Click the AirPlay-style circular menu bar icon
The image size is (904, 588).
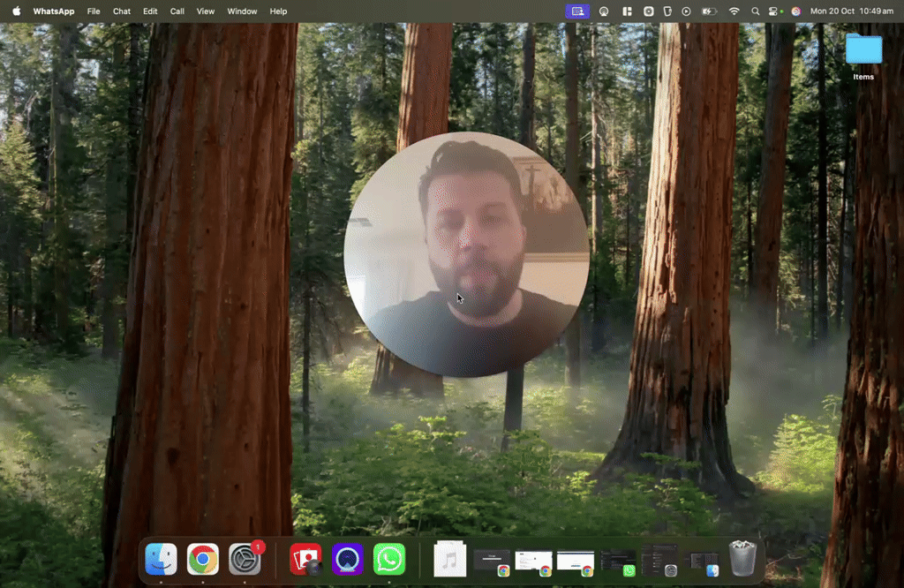click(604, 11)
